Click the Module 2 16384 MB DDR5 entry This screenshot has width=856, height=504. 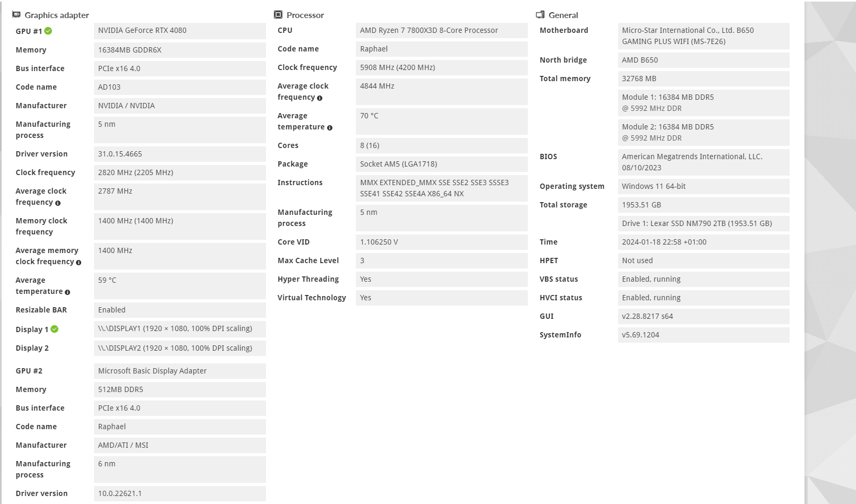(704, 132)
